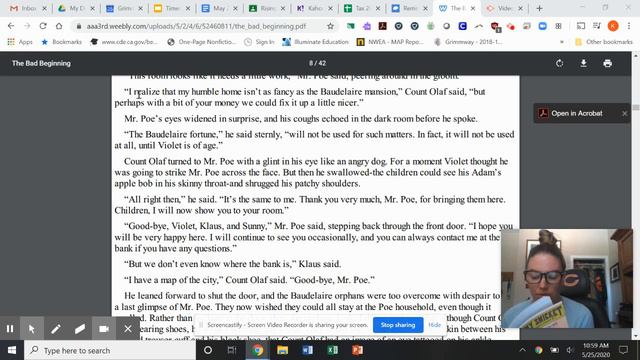Open Word from the taskbar

click(x=307, y=350)
